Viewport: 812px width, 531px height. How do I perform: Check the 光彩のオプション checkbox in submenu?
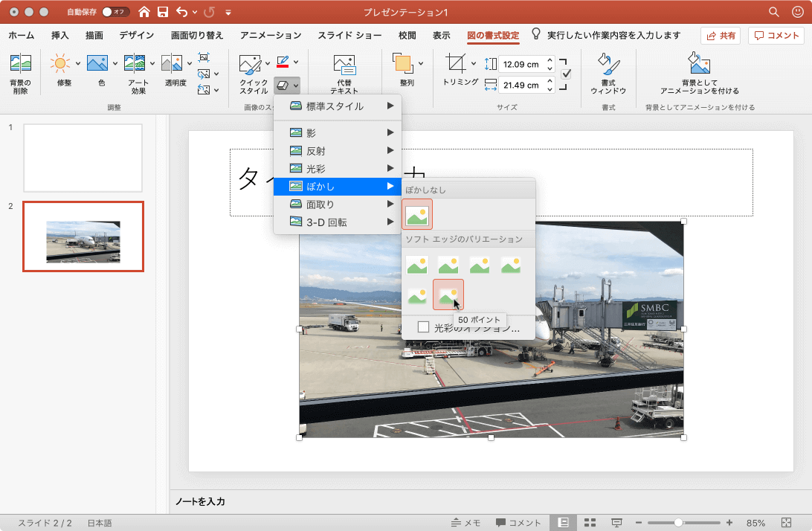423,326
